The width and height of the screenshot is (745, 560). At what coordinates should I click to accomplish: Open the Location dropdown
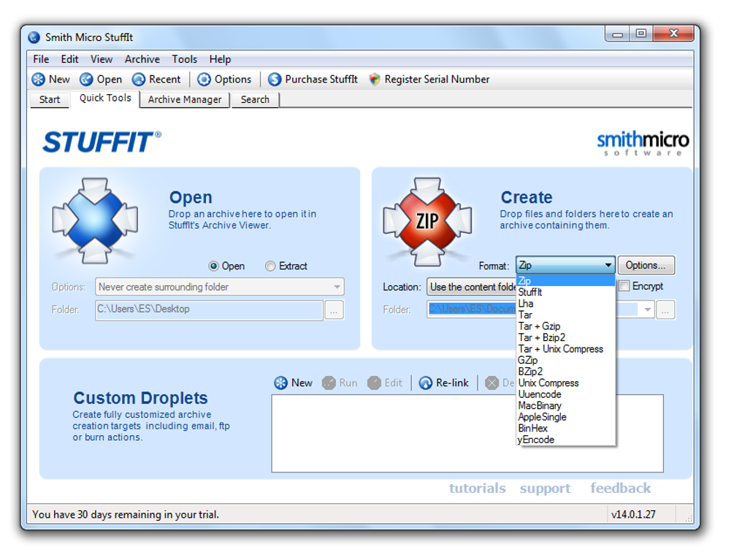point(472,287)
